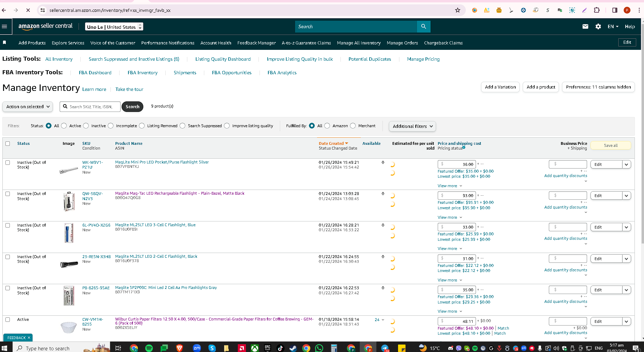Screen dimensions: 644x352
Task: Open Spotify from the taskbar
Action: (x=149, y=348)
